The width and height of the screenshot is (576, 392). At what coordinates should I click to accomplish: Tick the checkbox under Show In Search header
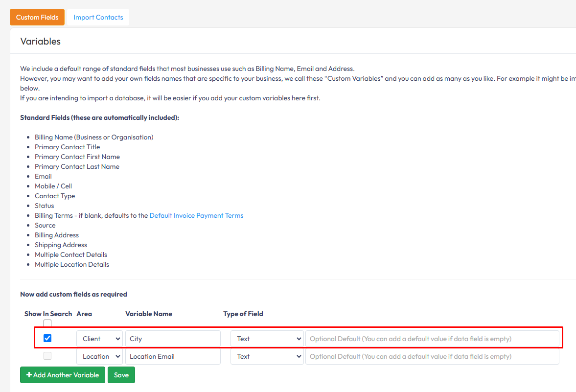click(x=47, y=323)
